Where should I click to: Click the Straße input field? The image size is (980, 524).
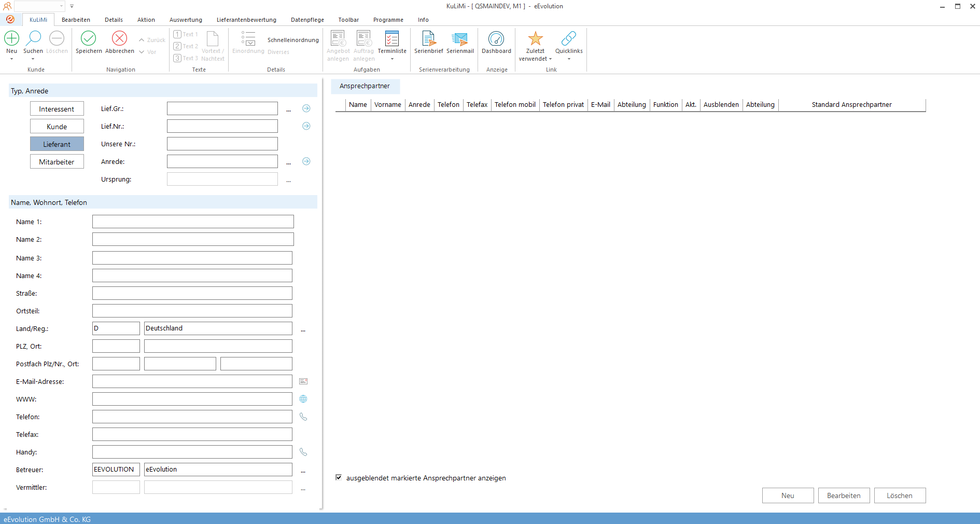pos(192,293)
